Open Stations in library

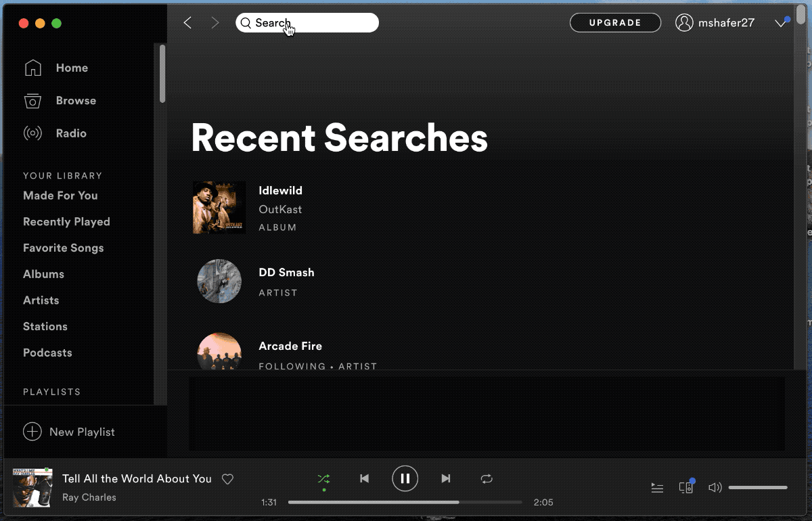point(45,327)
